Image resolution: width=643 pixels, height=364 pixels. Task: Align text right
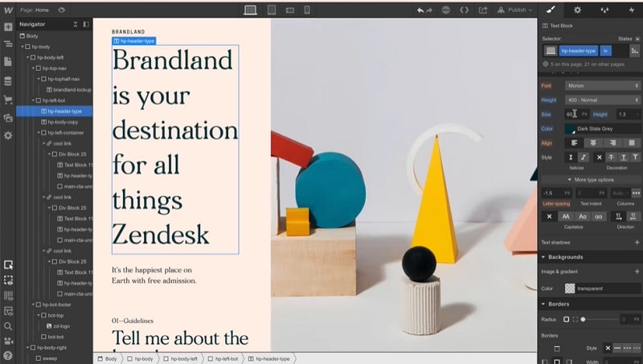coord(612,143)
